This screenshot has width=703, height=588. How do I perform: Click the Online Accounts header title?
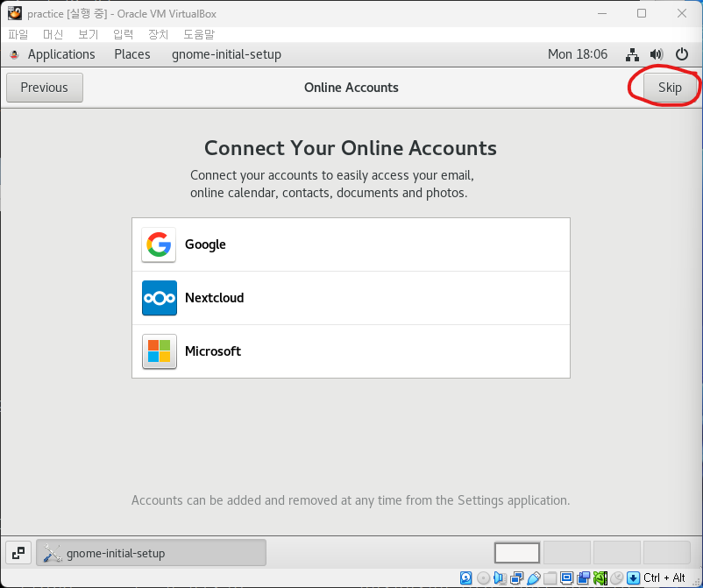tap(351, 88)
